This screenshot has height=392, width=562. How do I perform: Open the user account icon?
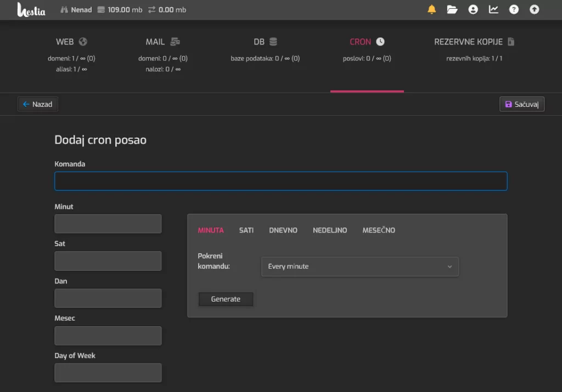click(x=473, y=9)
